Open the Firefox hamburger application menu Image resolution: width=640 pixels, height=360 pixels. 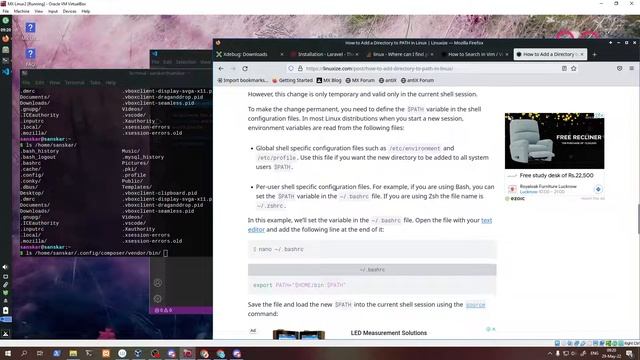point(631,69)
